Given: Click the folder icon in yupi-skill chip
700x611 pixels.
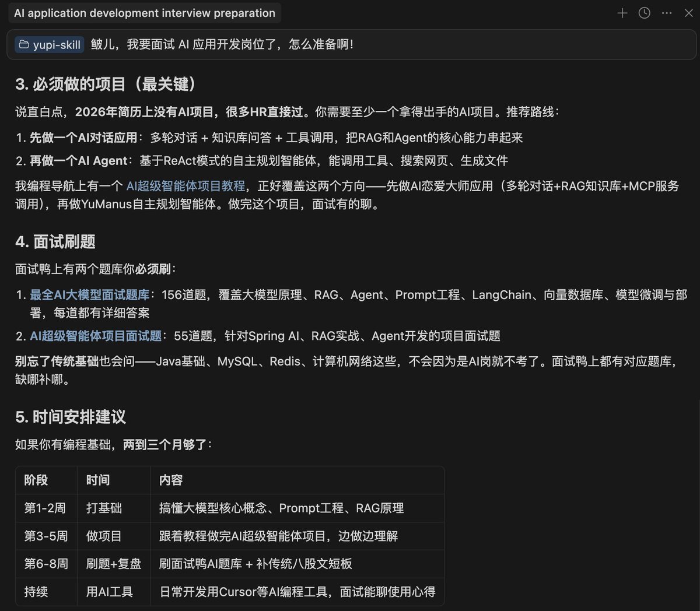Looking at the screenshot, I should click(24, 44).
